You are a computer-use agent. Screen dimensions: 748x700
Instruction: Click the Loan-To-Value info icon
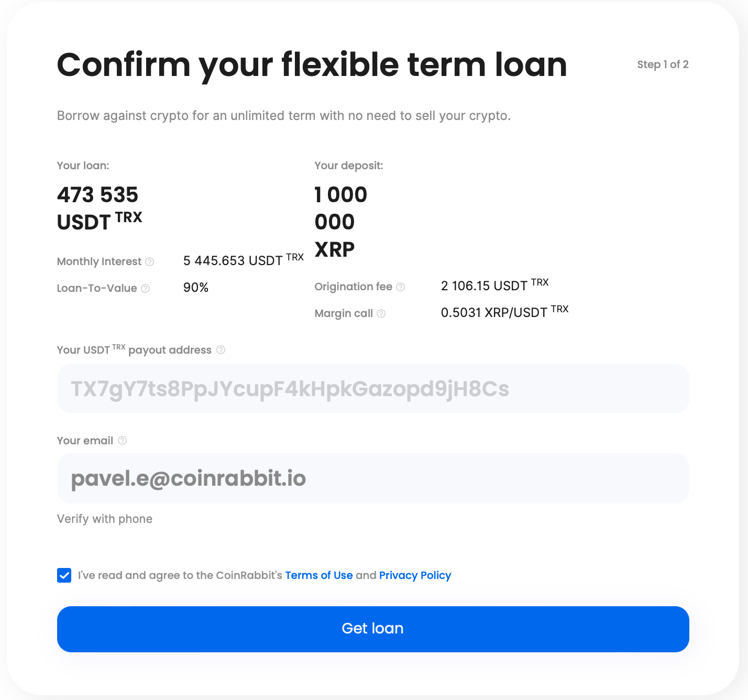(x=146, y=288)
